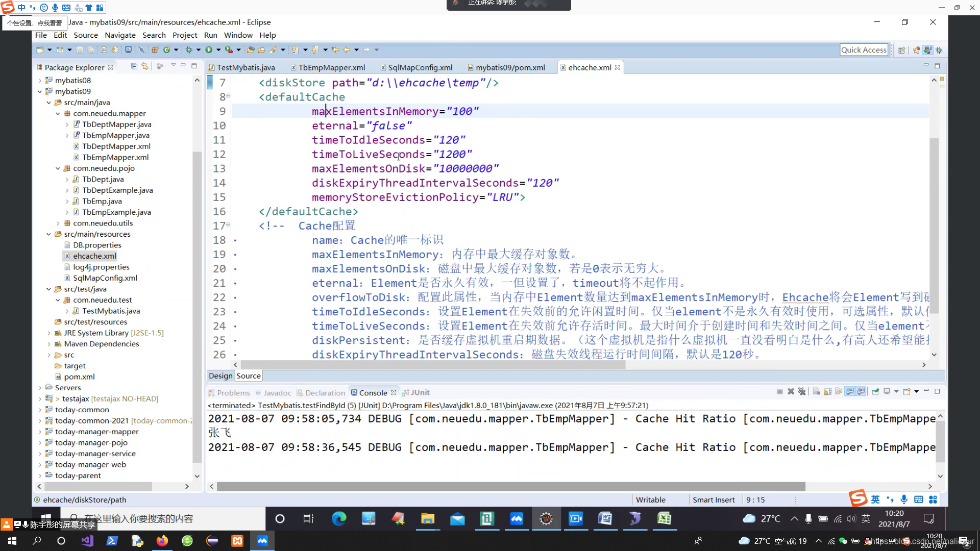The width and height of the screenshot is (980, 551).
Task: Expand the Maven Dependencies node
Action: tap(49, 344)
